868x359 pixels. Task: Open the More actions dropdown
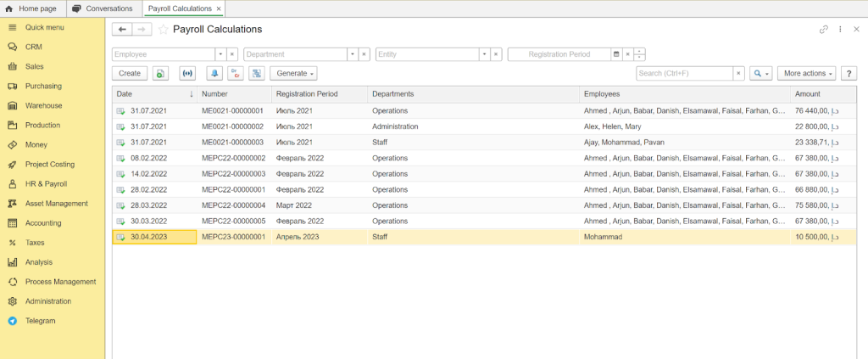pyautogui.click(x=806, y=74)
